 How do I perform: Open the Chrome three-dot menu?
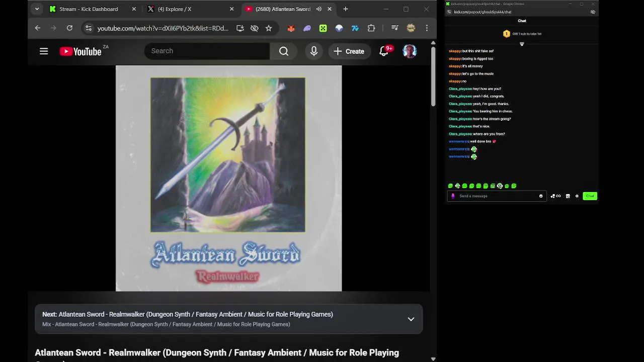pyautogui.click(x=427, y=28)
